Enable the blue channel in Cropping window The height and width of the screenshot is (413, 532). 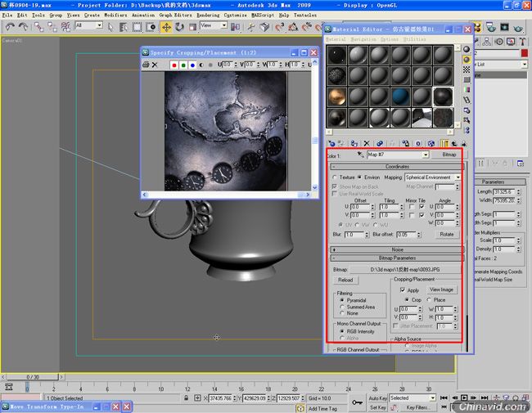(192, 65)
